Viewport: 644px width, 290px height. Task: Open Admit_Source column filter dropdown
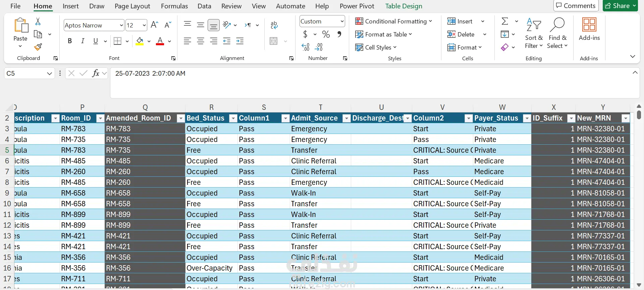point(346,118)
